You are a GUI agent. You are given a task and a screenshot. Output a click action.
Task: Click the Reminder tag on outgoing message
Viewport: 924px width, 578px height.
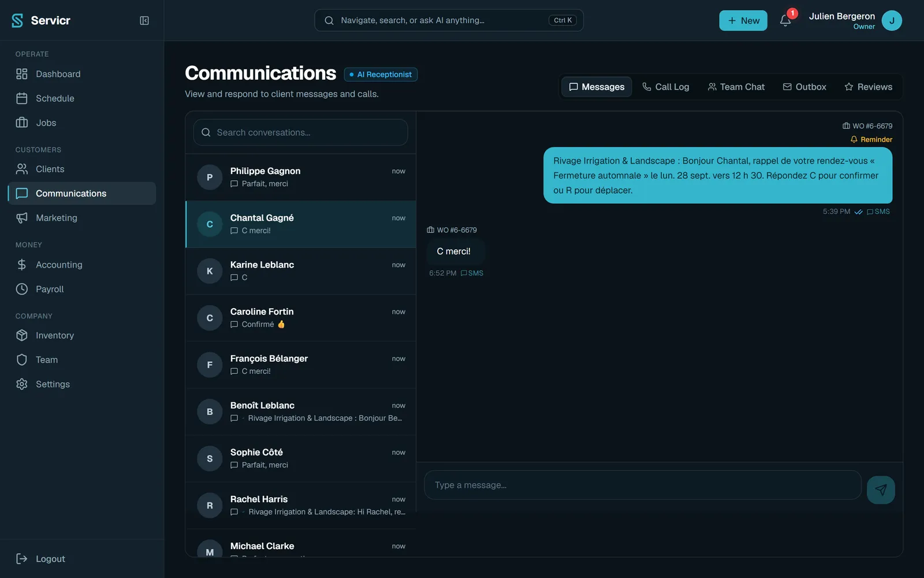[x=871, y=139]
